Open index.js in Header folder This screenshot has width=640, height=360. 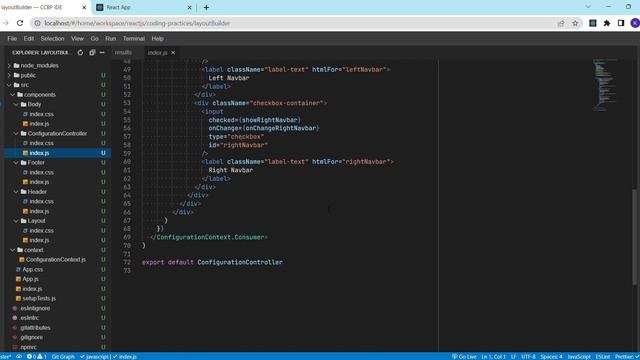click(x=39, y=211)
